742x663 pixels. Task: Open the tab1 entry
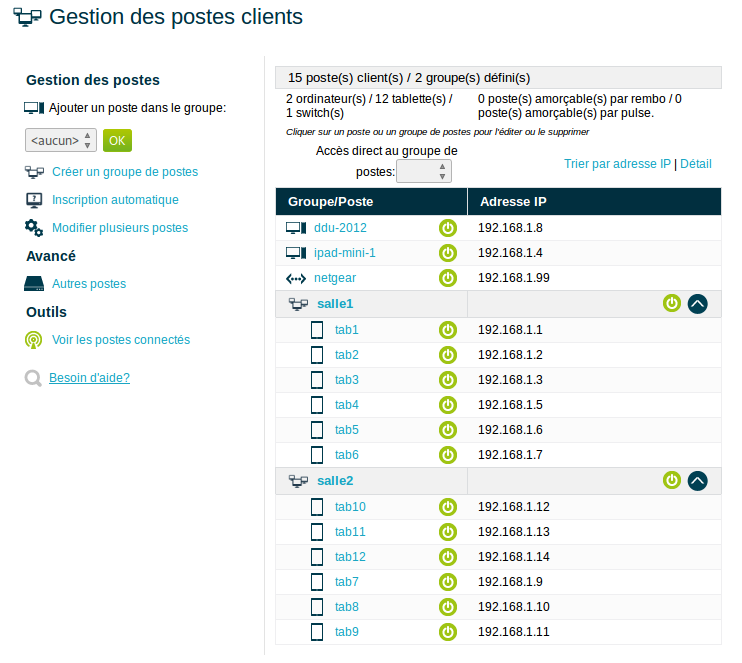pyautogui.click(x=346, y=330)
